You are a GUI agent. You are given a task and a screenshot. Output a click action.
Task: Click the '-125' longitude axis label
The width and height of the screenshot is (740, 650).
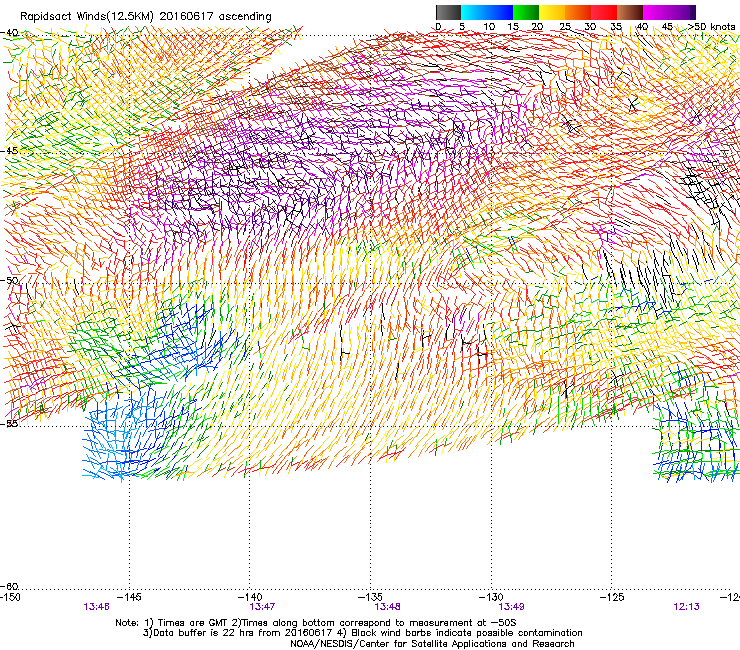pos(612,597)
